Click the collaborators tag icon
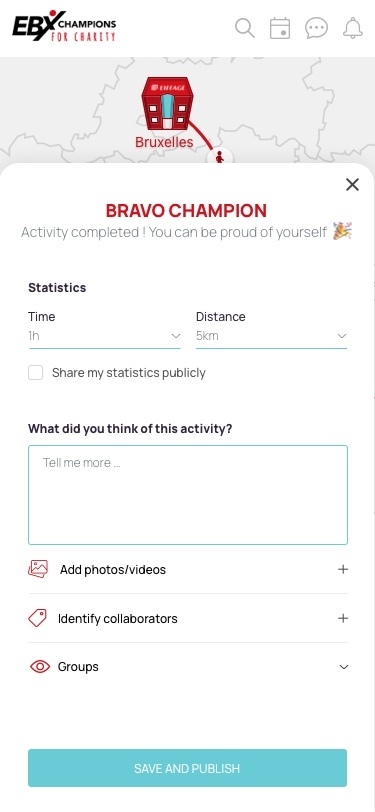Image resolution: width=375 pixels, height=812 pixels. click(x=37, y=618)
